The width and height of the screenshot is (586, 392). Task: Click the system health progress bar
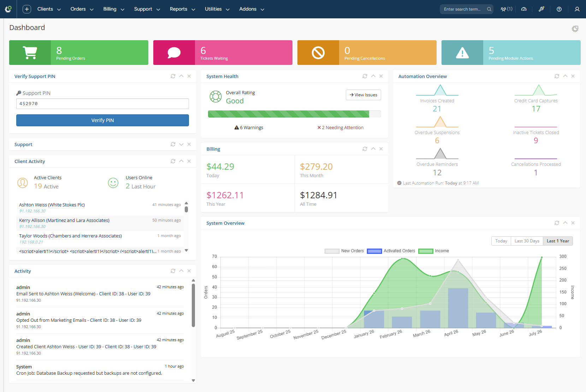pyautogui.click(x=295, y=114)
